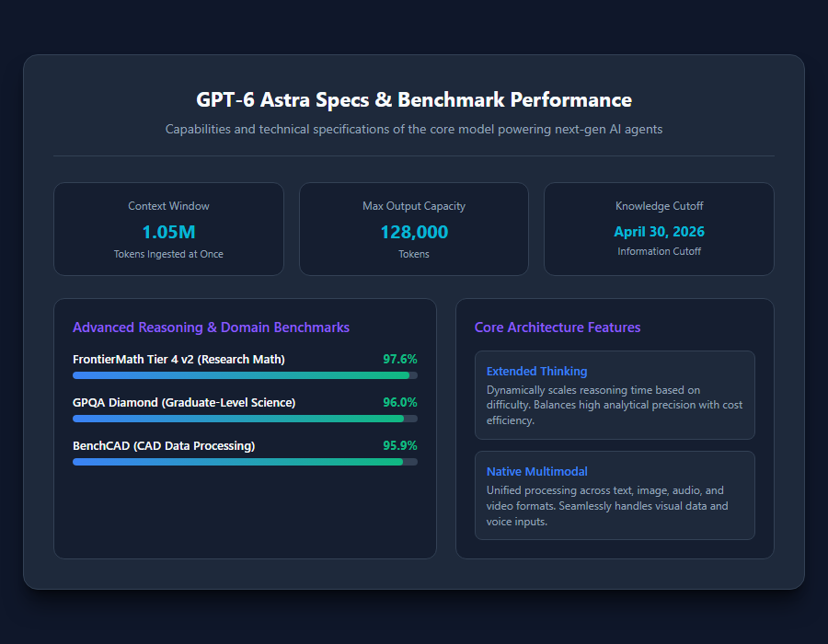Click the description starting "Unified processing across text"

pos(607,506)
